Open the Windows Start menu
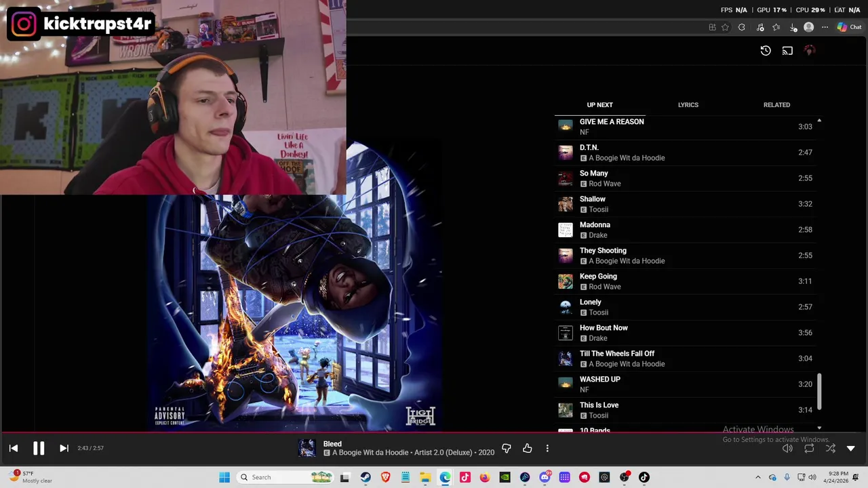This screenshot has height=488, width=868. coord(224,477)
